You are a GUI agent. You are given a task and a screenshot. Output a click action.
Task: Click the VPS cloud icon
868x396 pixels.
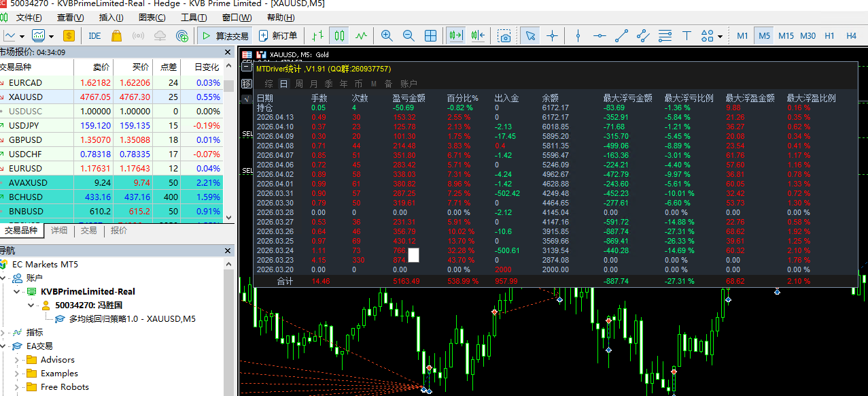(x=160, y=35)
